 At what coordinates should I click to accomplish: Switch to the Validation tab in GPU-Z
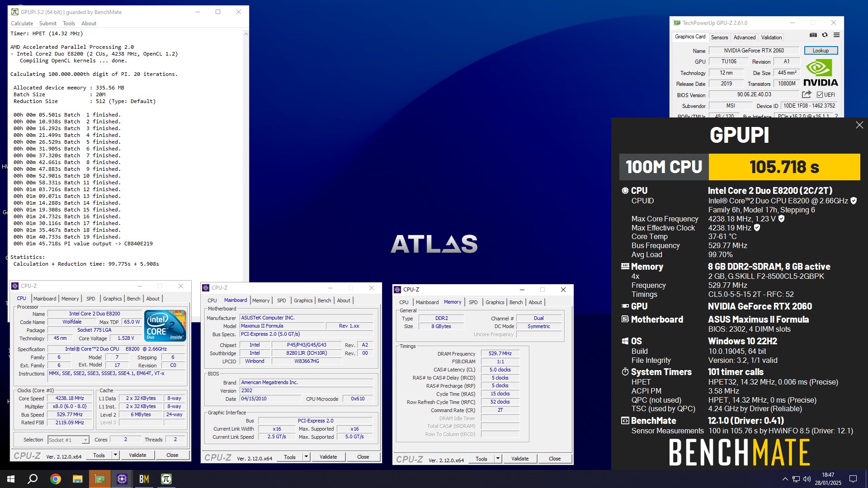pos(771,38)
